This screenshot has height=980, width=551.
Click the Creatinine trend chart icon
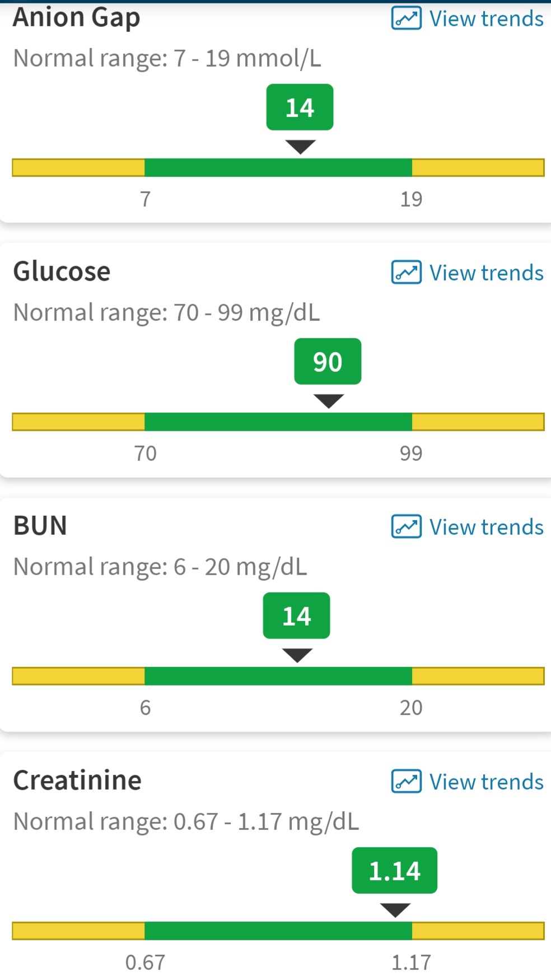[x=406, y=782]
